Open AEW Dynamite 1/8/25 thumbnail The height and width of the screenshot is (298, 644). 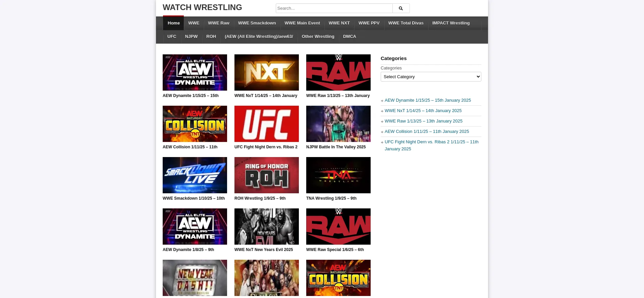195,227
